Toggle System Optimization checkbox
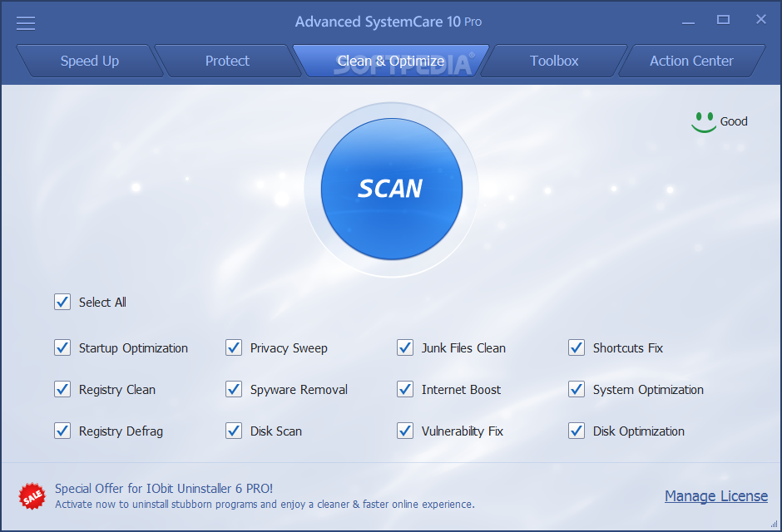 tap(577, 389)
